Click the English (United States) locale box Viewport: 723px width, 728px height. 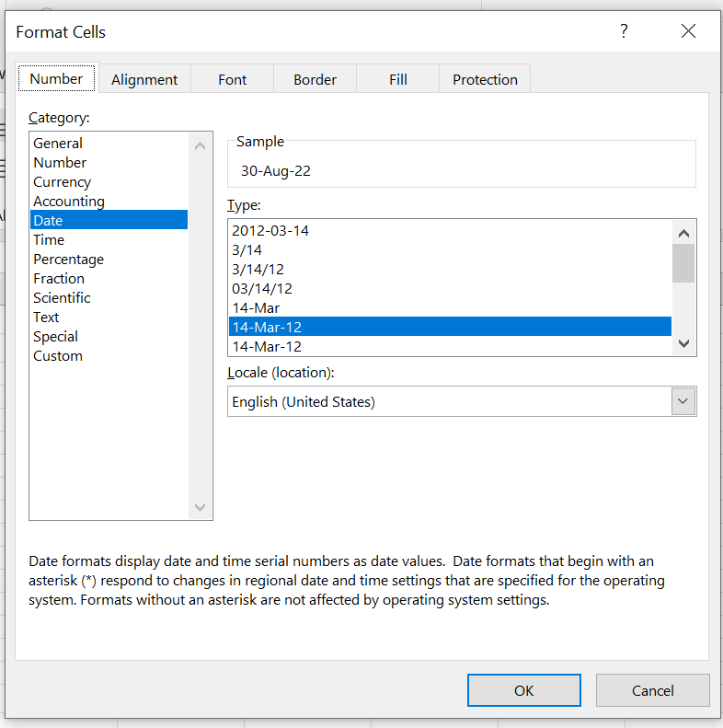click(x=449, y=401)
